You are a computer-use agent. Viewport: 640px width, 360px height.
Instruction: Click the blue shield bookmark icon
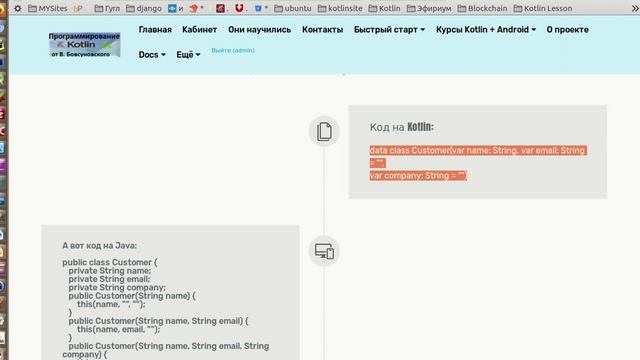(258, 8)
